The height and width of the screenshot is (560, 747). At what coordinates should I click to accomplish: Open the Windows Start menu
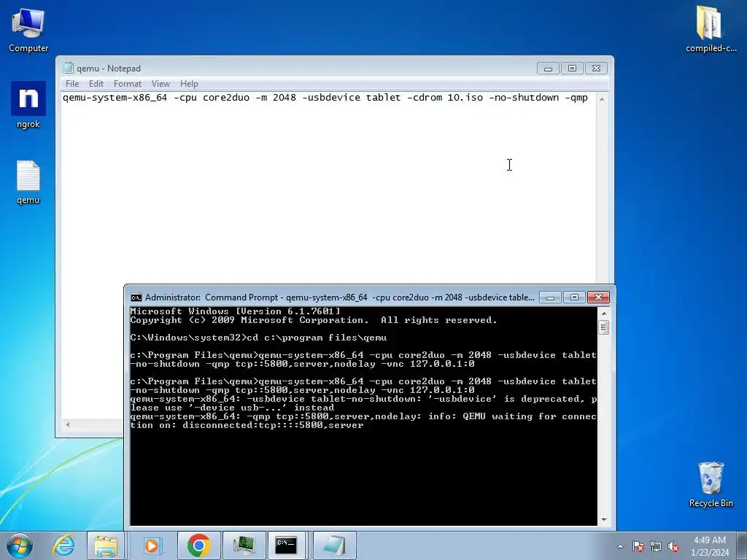click(x=20, y=545)
